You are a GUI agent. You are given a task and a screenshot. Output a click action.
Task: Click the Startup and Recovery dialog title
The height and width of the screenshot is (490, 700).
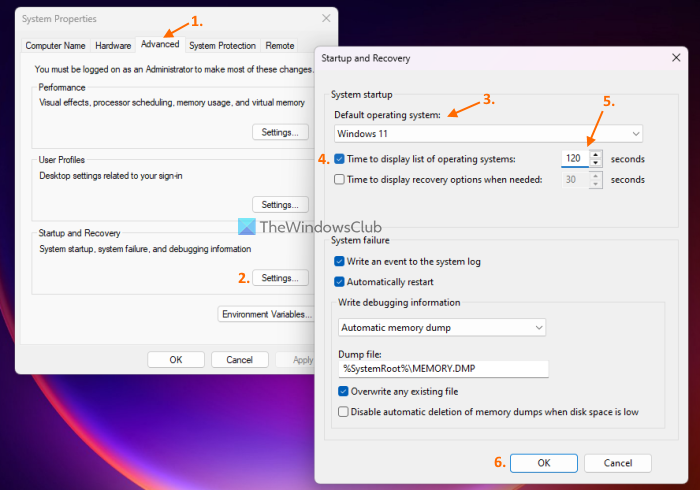click(366, 58)
